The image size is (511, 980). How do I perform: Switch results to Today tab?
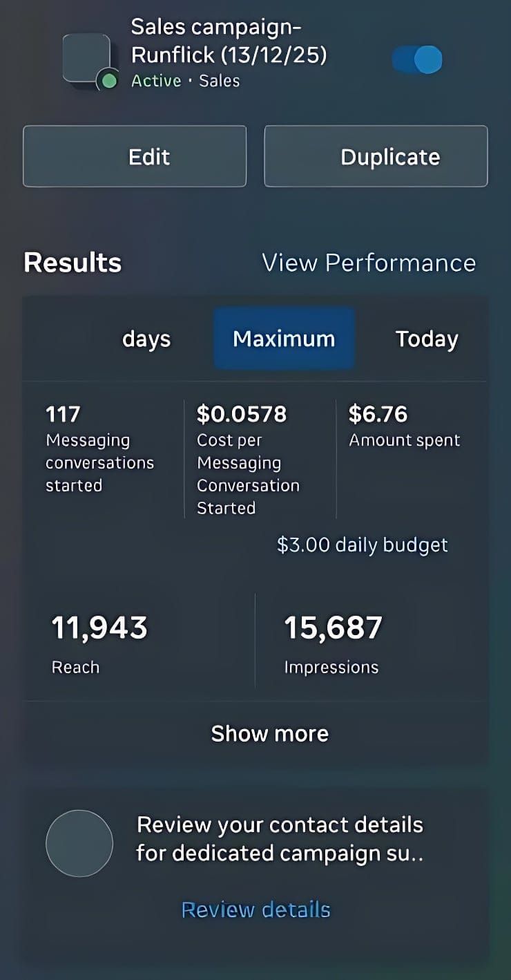427,339
